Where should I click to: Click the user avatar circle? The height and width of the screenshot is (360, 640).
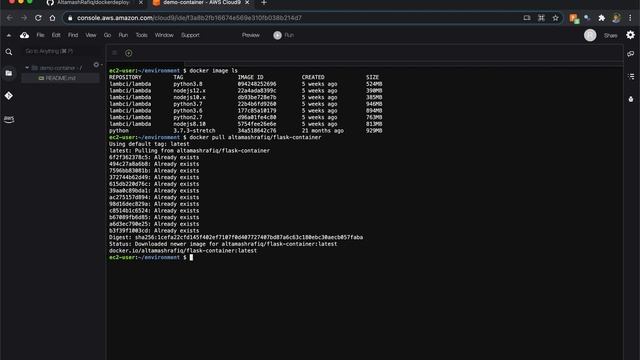[x=590, y=36]
